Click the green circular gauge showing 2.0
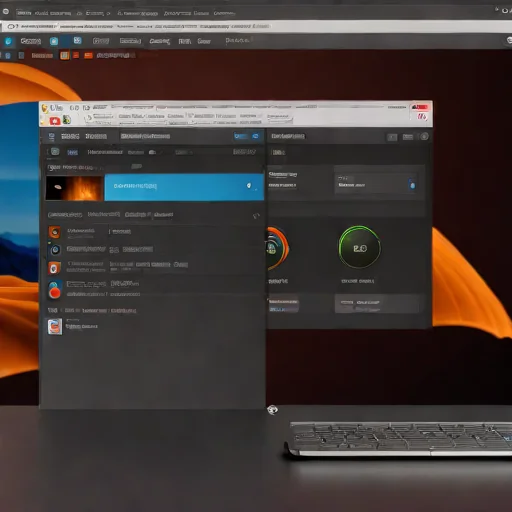Viewport: 512px width, 512px height. [x=360, y=248]
